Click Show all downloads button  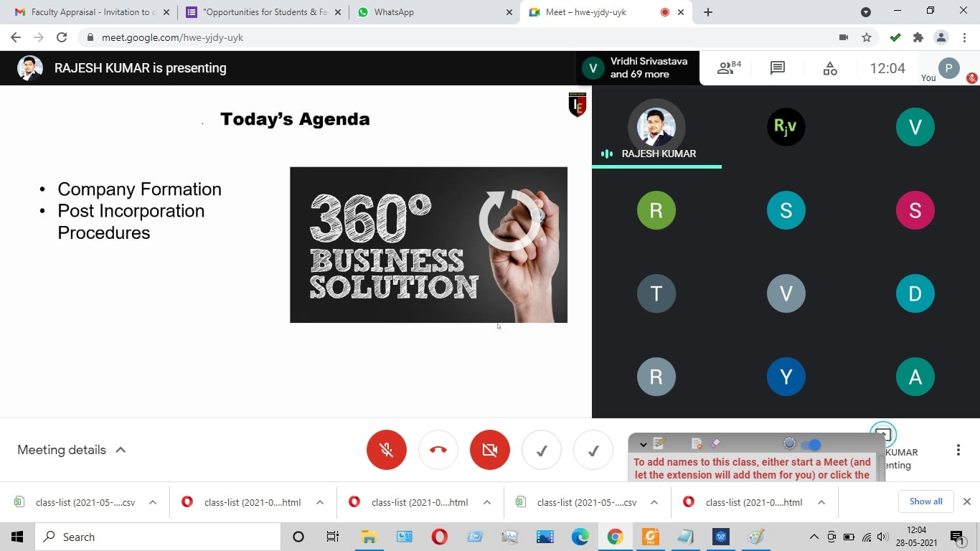click(925, 501)
